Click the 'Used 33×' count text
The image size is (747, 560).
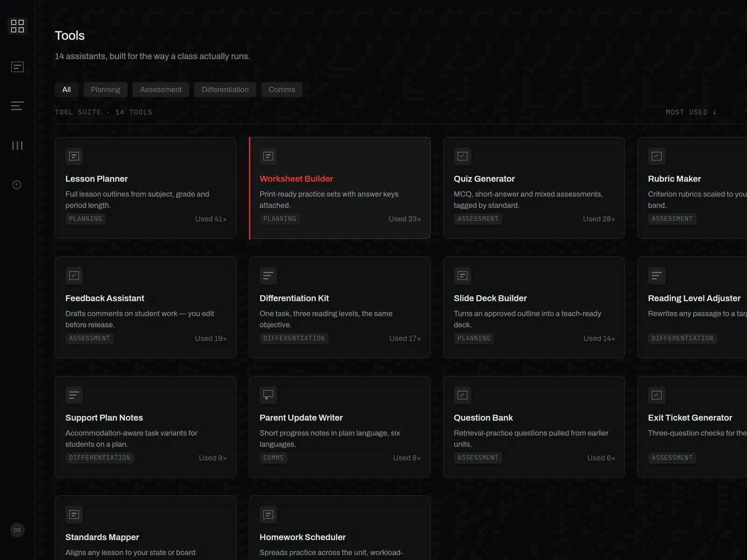[x=405, y=219]
